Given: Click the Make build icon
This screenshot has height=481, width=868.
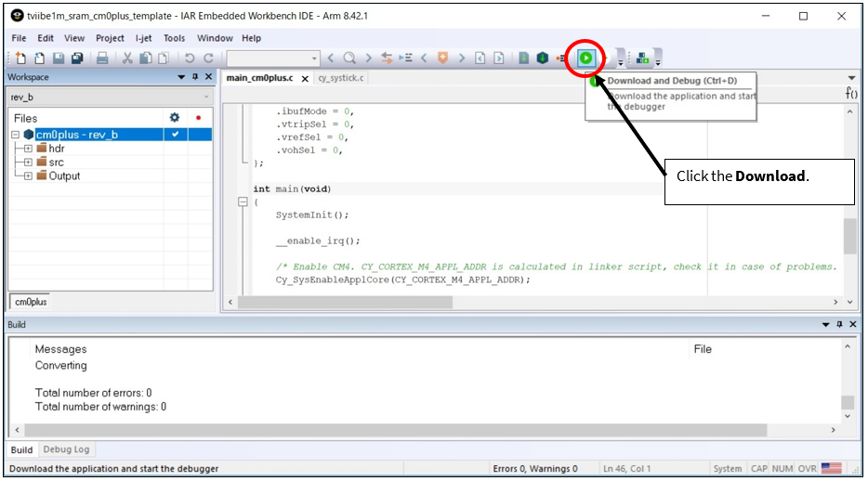Looking at the screenshot, I should [x=543, y=58].
